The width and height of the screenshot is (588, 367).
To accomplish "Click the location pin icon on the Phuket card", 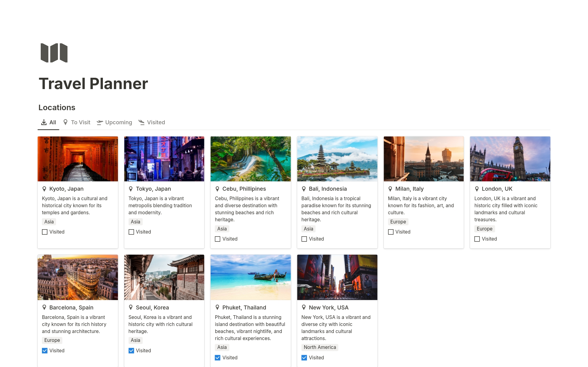I will pos(217,307).
